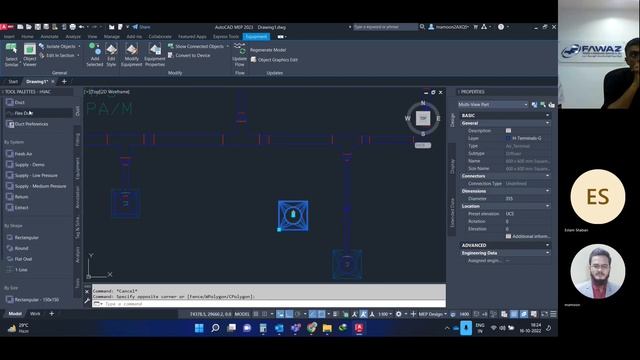Screen dimensions: 640x360
Task: Pick the Extract duct system tool
Action: pyautogui.click(x=17, y=207)
